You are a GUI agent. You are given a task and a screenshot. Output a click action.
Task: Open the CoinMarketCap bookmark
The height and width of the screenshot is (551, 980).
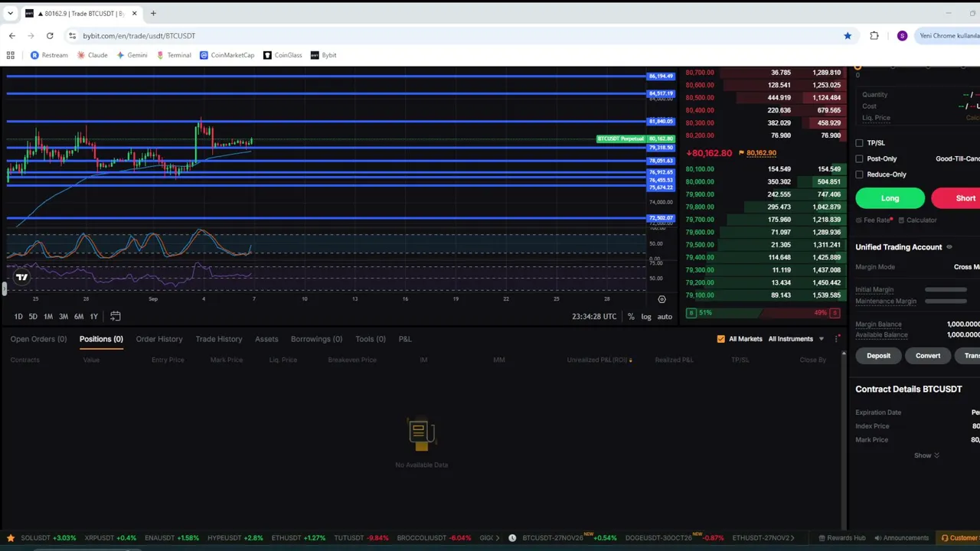click(227, 55)
